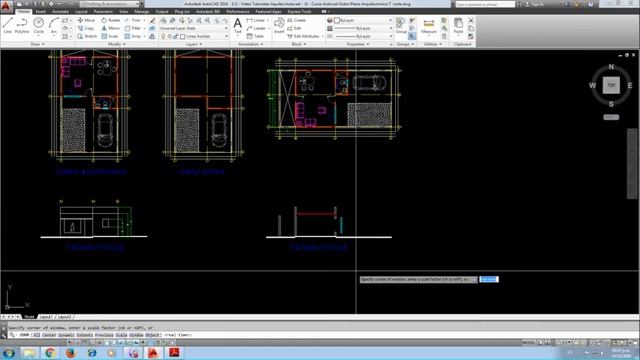Switch to the Output ribbon tab
Viewport: 640px width, 360px height.
162,11
